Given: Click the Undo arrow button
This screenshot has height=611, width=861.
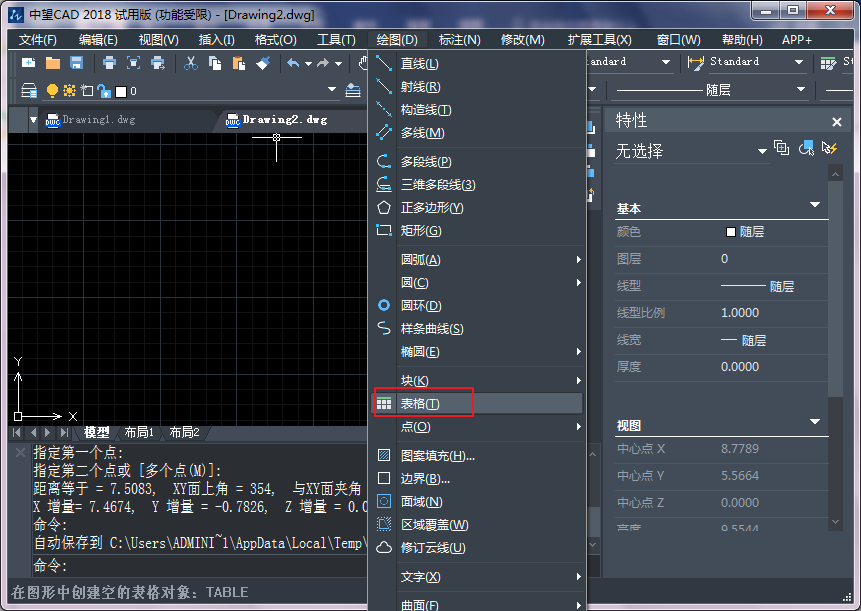Looking at the screenshot, I should tap(293, 62).
